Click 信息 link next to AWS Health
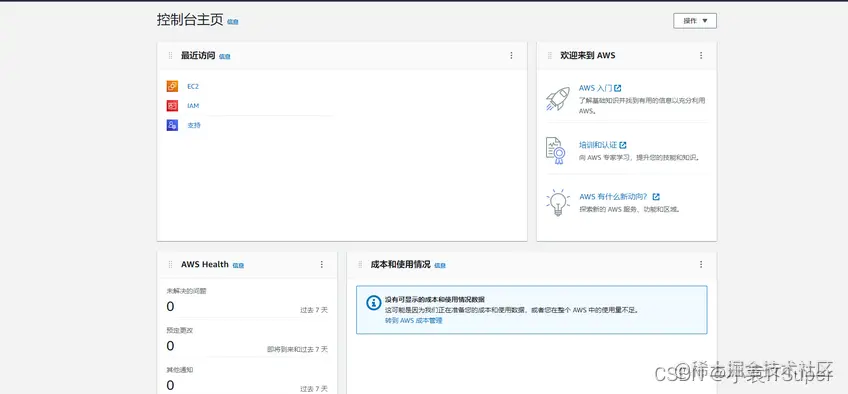The width and height of the screenshot is (848, 394). (x=238, y=265)
